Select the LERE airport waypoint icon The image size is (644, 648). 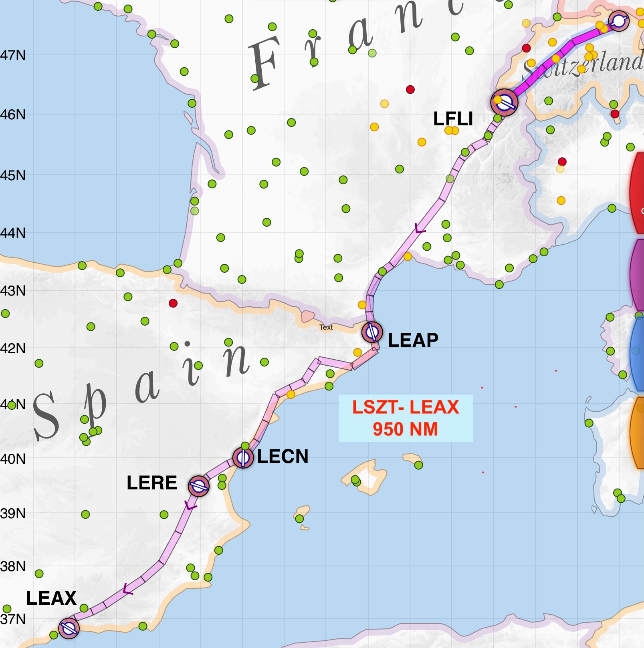pos(199,486)
